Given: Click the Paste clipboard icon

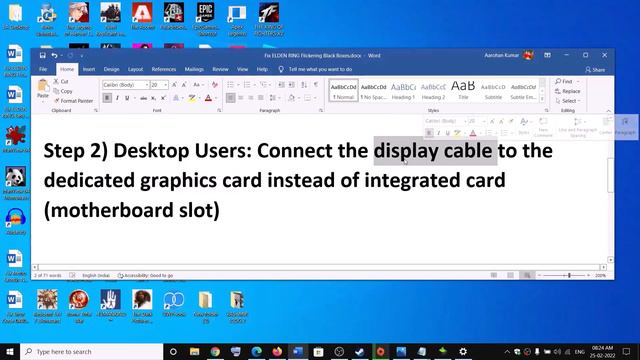Looking at the screenshot, I should tap(43, 86).
